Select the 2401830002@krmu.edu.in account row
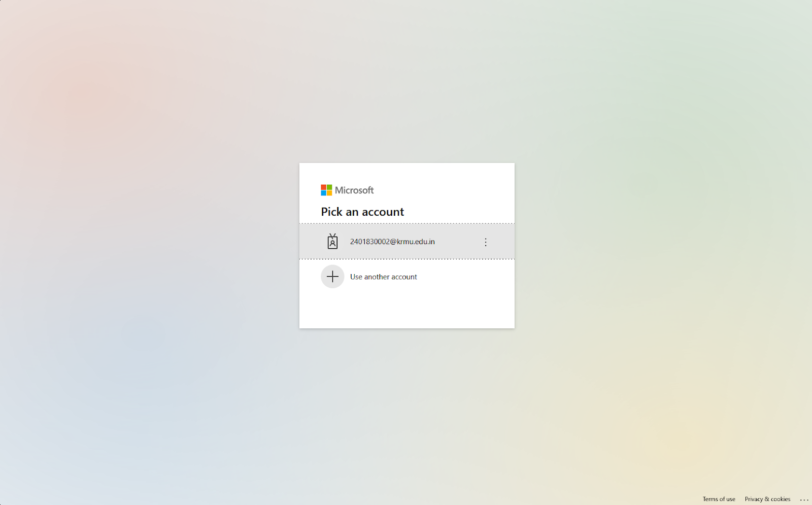The image size is (812, 505). pyautogui.click(x=406, y=242)
